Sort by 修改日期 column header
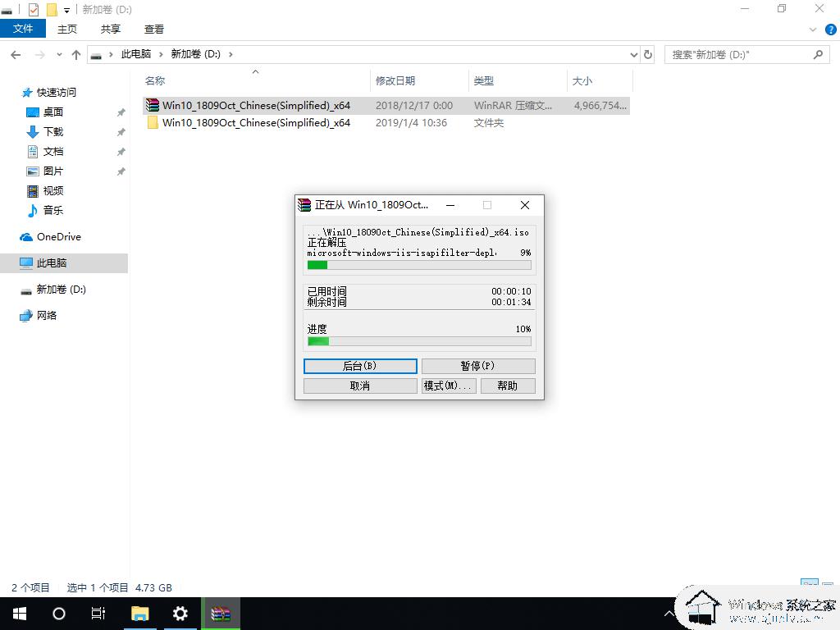The width and height of the screenshot is (840, 630). (395, 81)
